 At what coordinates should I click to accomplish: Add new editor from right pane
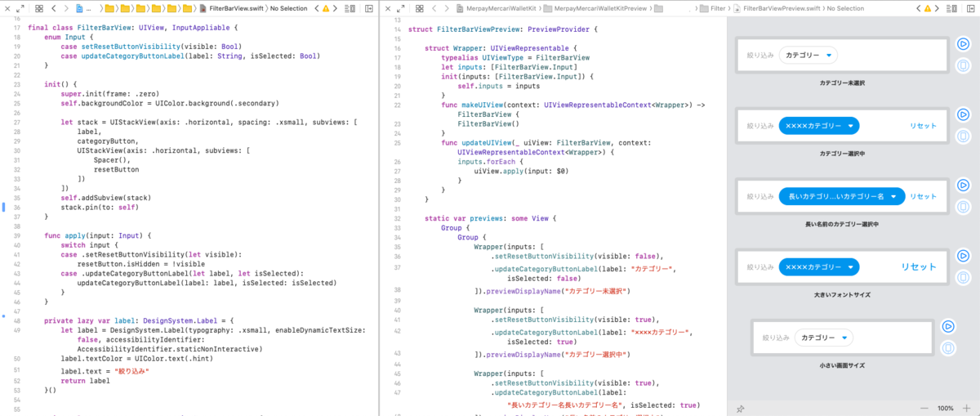pos(969,7)
